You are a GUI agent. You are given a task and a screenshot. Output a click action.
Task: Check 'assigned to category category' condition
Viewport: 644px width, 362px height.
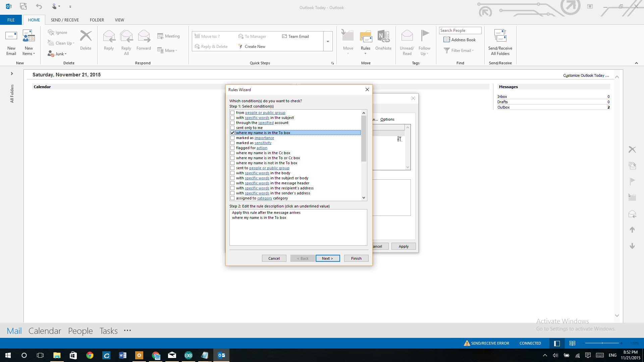(232, 198)
